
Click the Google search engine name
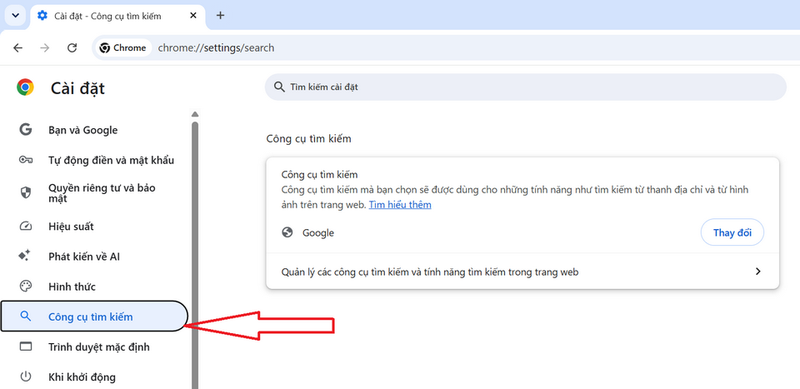click(318, 233)
